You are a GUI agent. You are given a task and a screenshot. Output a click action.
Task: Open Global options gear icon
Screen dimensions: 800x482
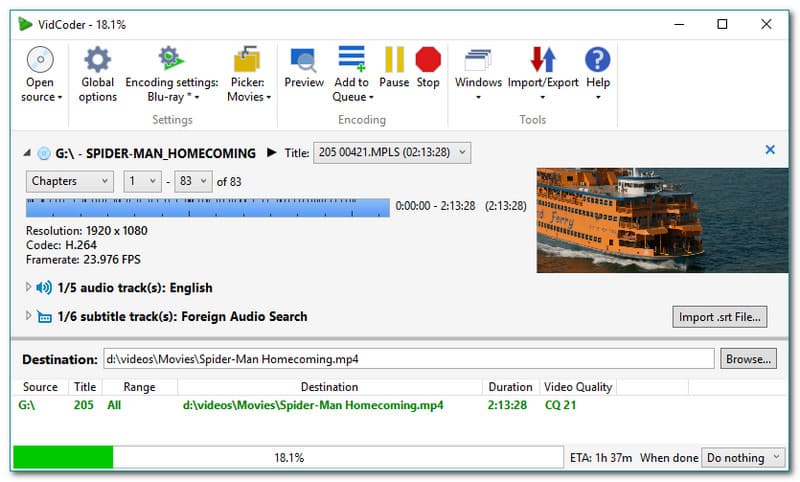click(x=98, y=60)
